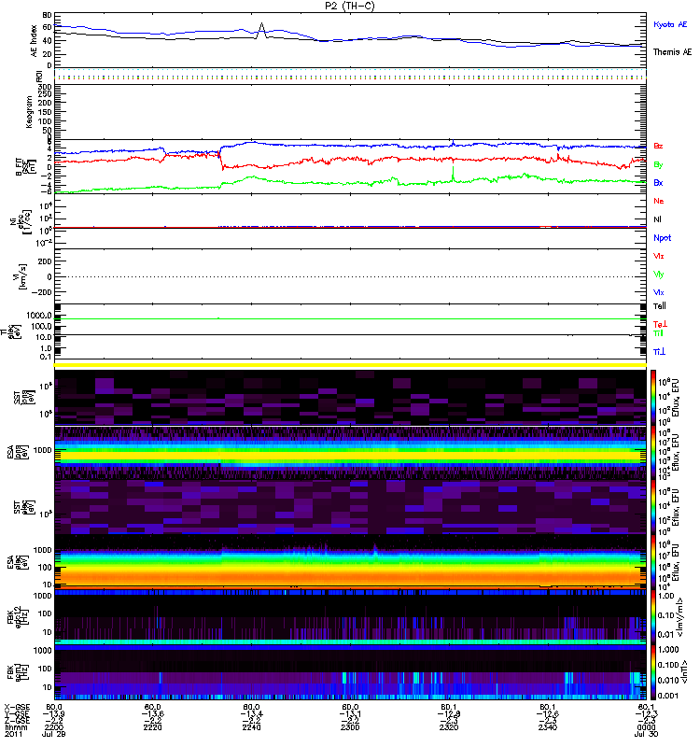Click the nT magnetic field color bar
Viewport: 700px width, 747px height.
652,672
